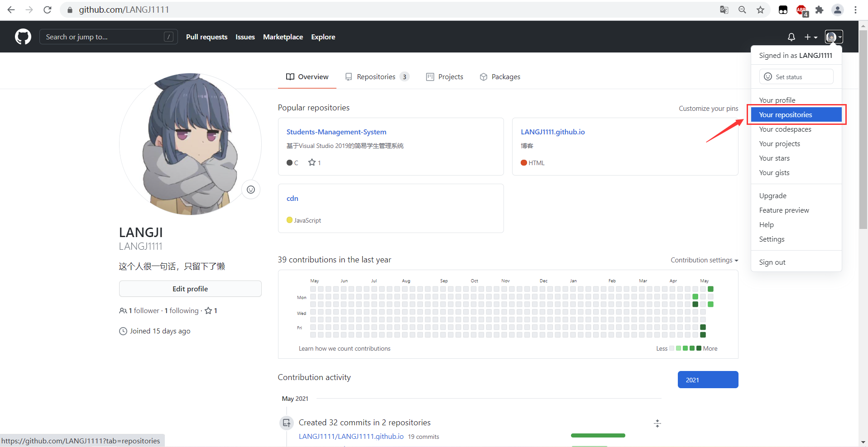Open the AdBlock Plus extension

click(802, 10)
